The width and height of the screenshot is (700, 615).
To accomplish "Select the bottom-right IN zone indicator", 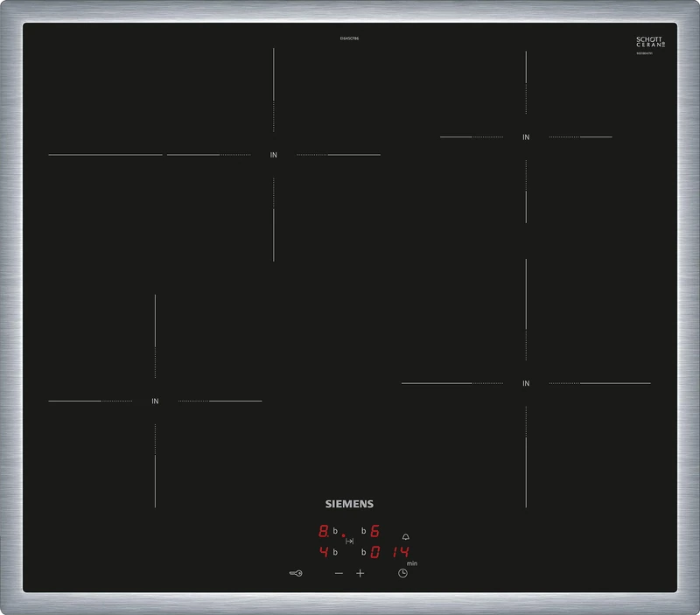I will [x=525, y=382].
